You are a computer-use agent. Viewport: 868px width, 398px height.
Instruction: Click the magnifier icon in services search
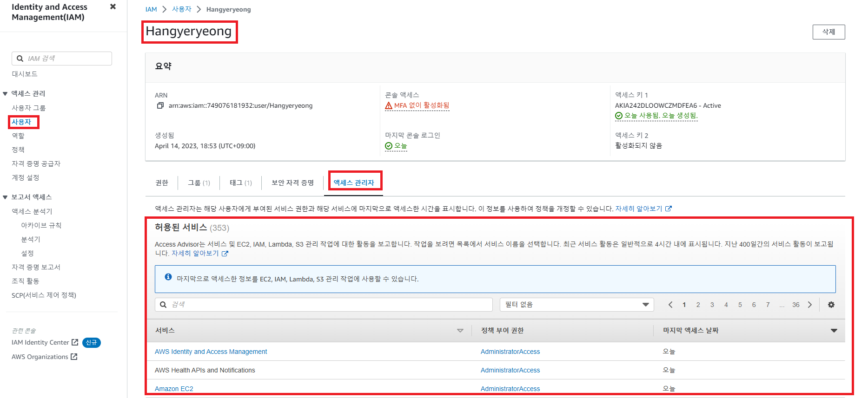[x=163, y=305]
